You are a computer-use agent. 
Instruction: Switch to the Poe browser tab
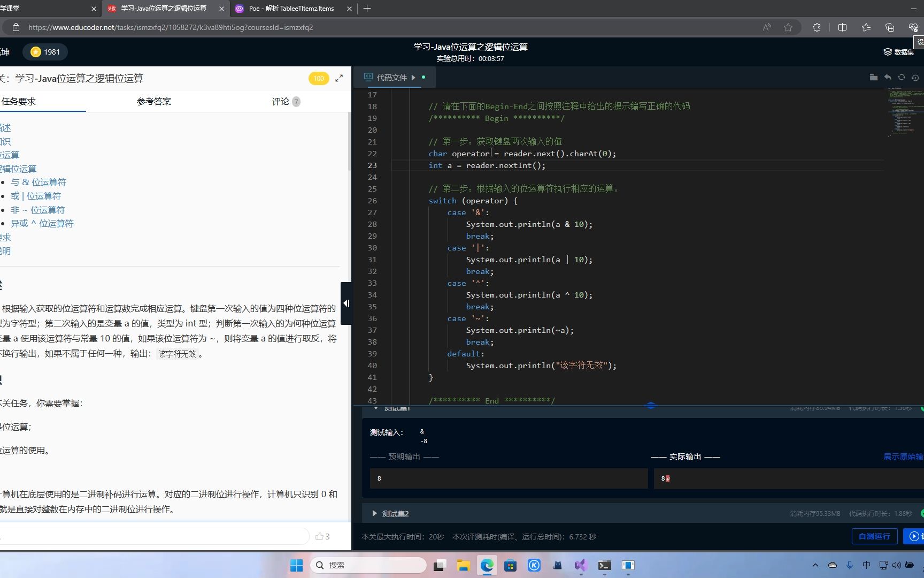[x=291, y=9]
